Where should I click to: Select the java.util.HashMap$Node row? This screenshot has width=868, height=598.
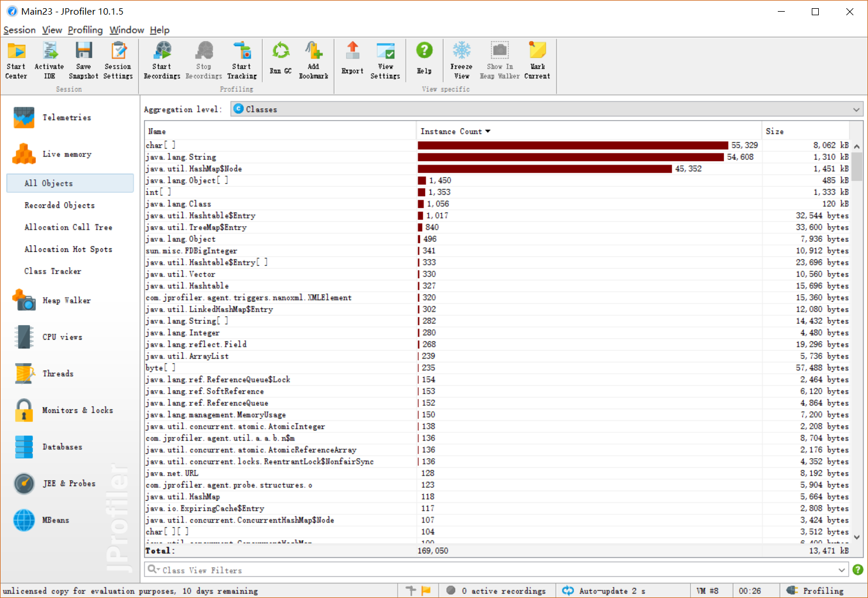pos(497,169)
